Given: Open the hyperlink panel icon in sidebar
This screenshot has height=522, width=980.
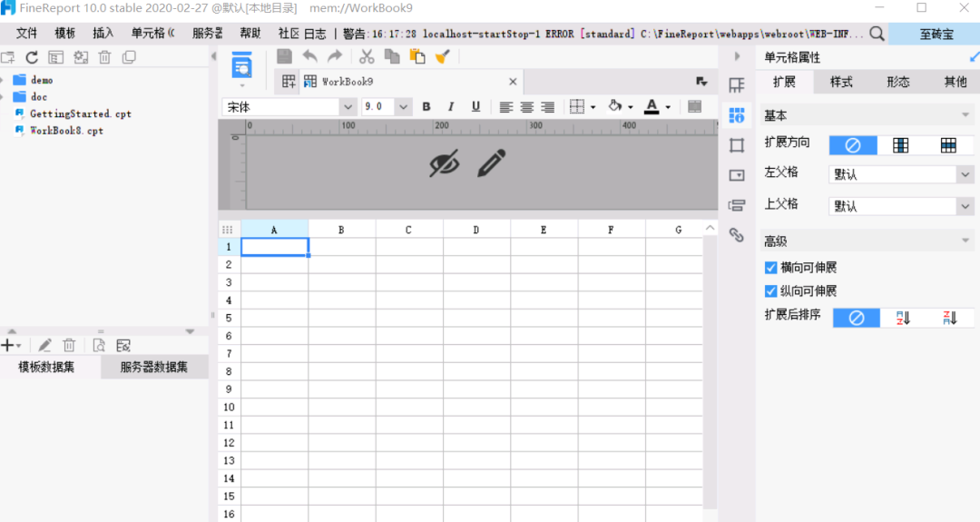Looking at the screenshot, I should tap(737, 235).
